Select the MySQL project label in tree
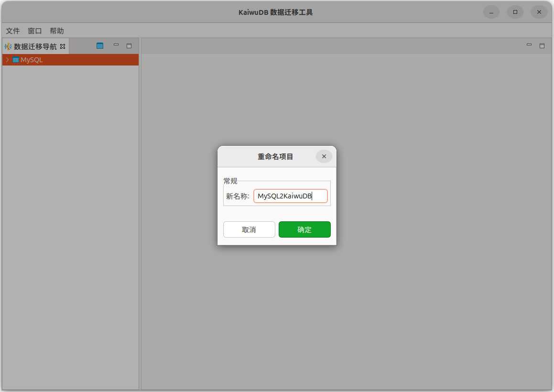Image resolution: width=554 pixels, height=392 pixels. 32,60
